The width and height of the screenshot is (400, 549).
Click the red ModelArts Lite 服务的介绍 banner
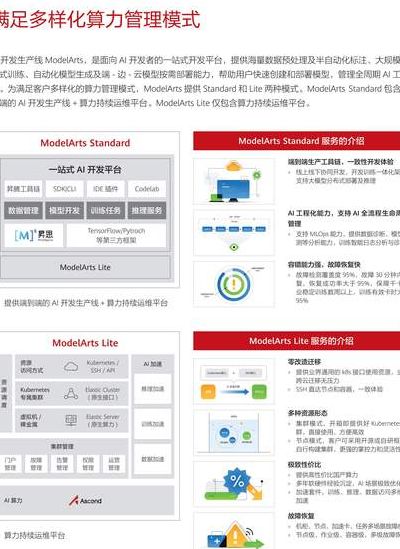point(297,341)
